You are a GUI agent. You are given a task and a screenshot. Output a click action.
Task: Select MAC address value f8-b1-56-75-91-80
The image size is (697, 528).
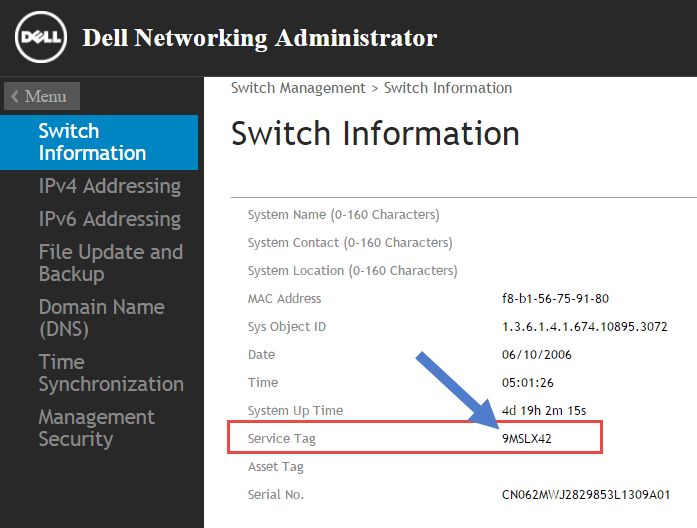pyautogui.click(x=555, y=299)
